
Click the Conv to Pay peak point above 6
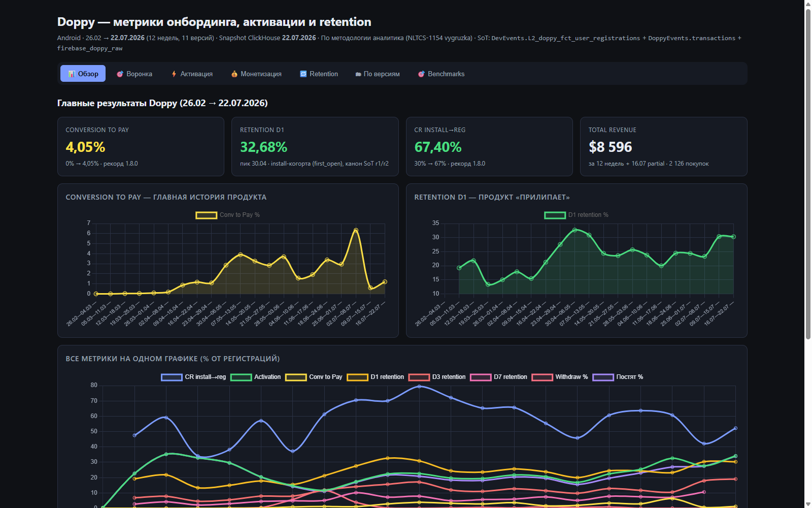point(356,230)
